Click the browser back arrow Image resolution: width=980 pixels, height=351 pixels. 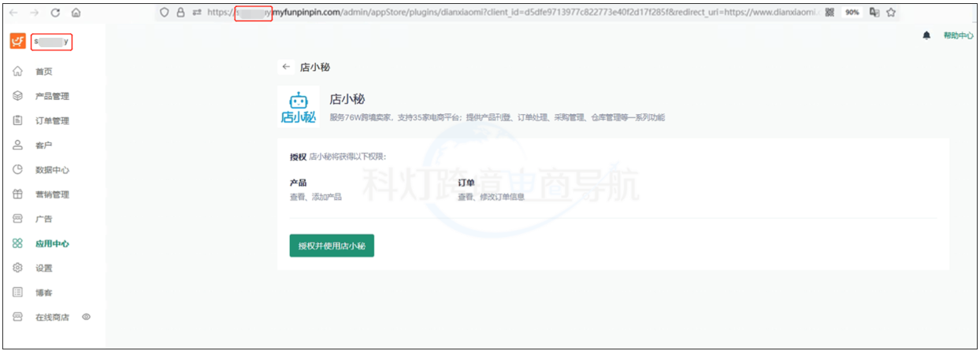14,13
